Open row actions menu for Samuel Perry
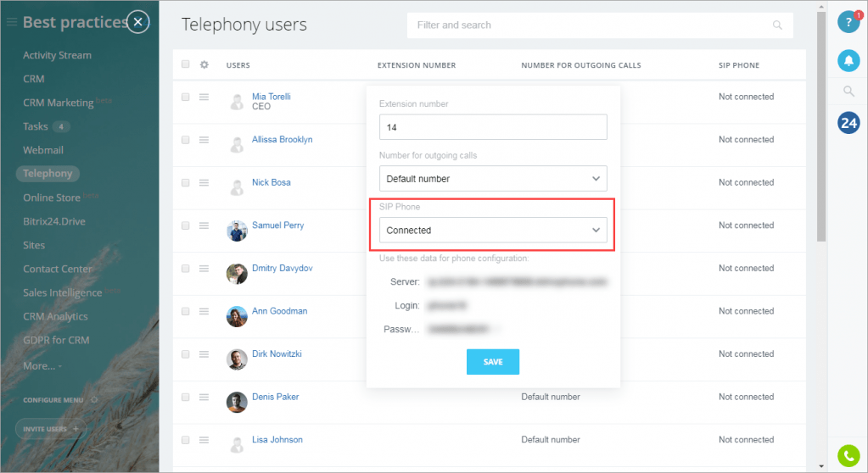Image resolution: width=868 pixels, height=473 pixels. pyautogui.click(x=204, y=225)
